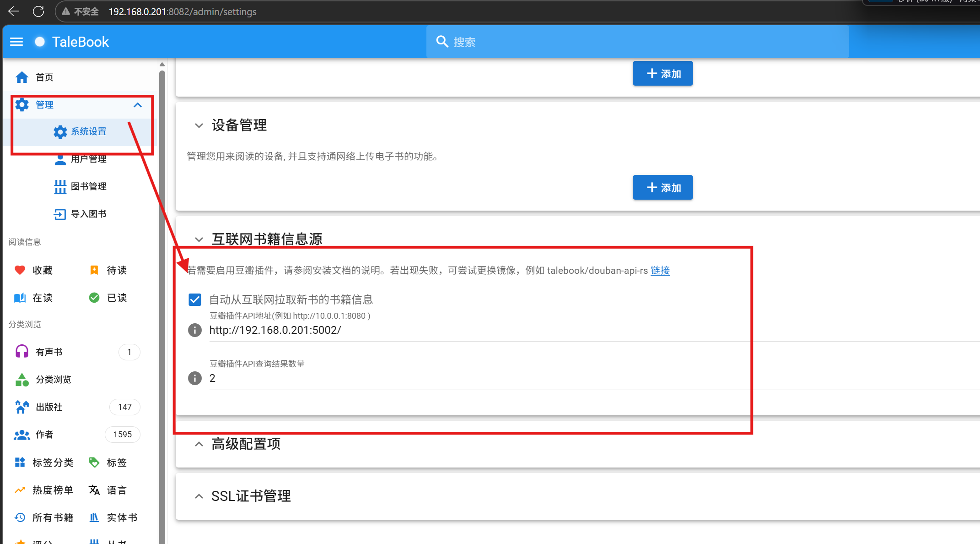
Task: Select 用户管理 in the sidebar
Action: click(88, 159)
